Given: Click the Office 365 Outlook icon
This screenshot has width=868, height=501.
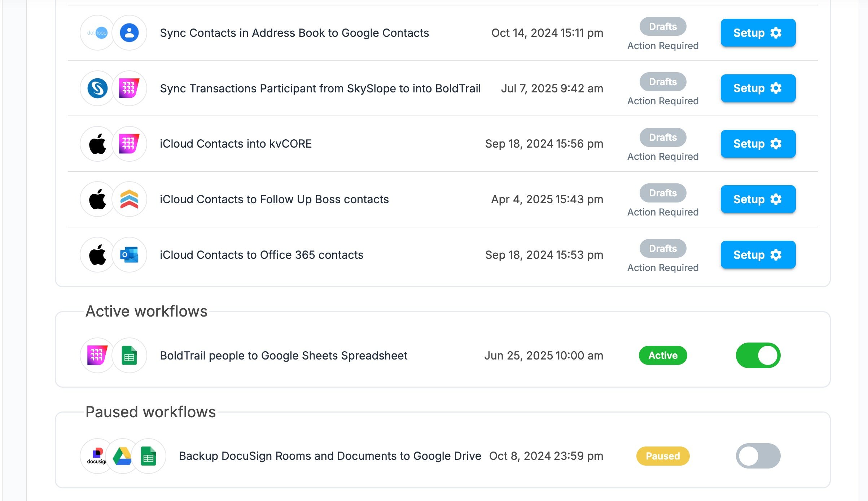Looking at the screenshot, I should 129,255.
